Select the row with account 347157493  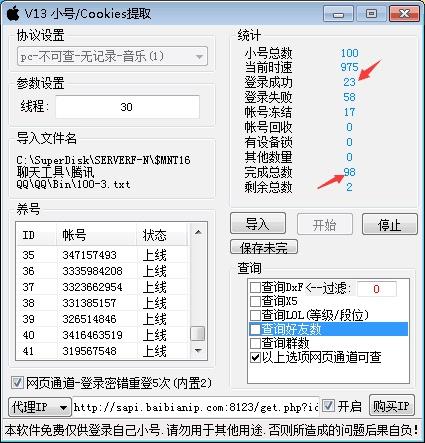click(103, 255)
